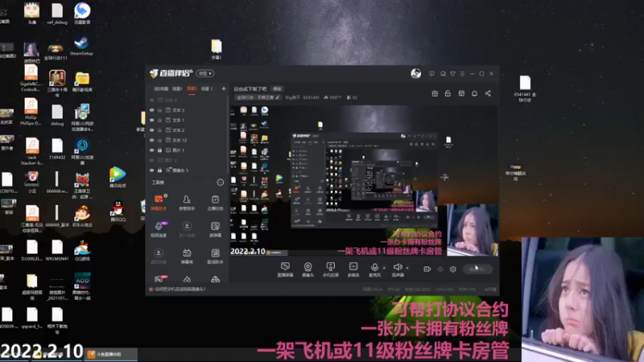
Task: Add a 摄像头 camera source from bottom bar
Action: pyautogui.click(x=308, y=269)
